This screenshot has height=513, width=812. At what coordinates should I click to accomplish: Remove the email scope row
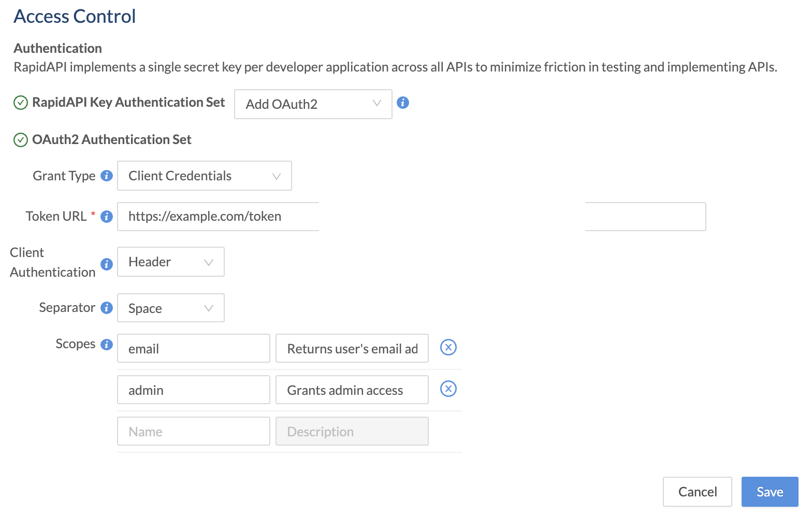click(x=448, y=347)
